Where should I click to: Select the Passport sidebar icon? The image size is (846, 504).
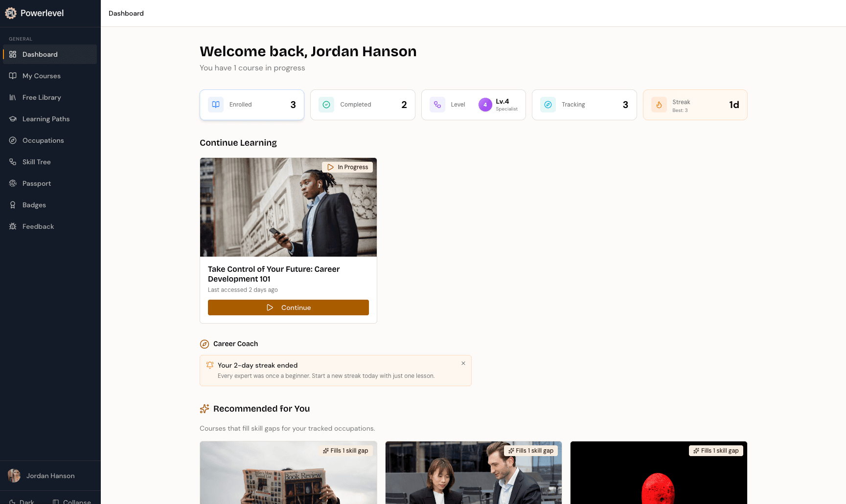[x=13, y=183]
